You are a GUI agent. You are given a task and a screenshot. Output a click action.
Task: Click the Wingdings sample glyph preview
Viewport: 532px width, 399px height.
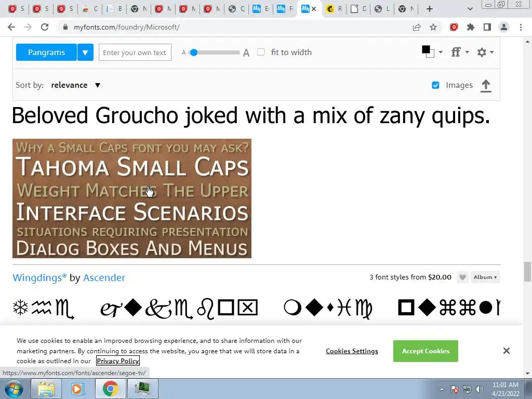pos(256,308)
